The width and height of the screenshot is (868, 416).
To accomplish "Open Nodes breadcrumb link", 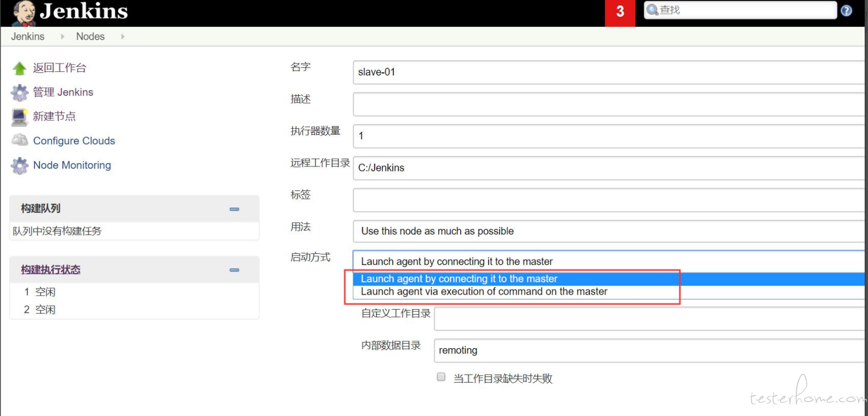I will pyautogui.click(x=90, y=36).
